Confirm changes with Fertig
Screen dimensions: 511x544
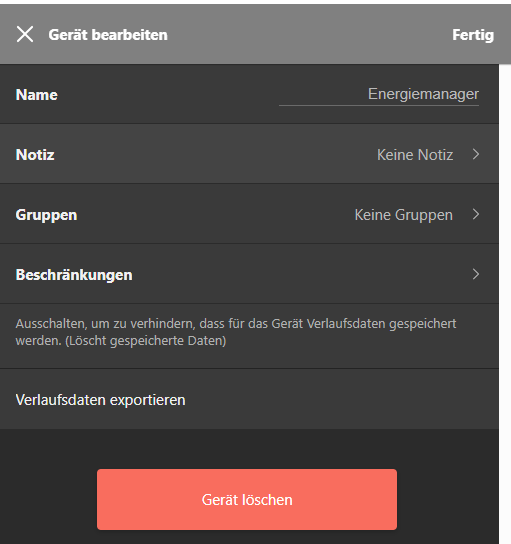(473, 35)
